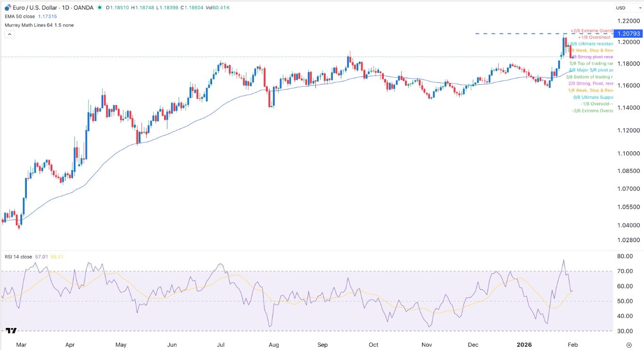Image resolution: width=644 pixels, height=350 pixels.
Task: Click the 2026 label on the time axis
Action: click(x=525, y=344)
